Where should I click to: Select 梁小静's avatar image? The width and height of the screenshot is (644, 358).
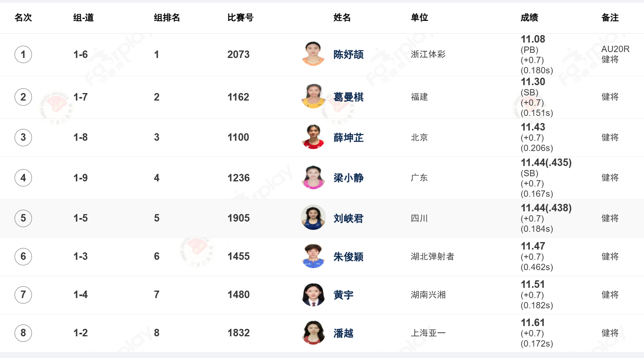(313, 178)
